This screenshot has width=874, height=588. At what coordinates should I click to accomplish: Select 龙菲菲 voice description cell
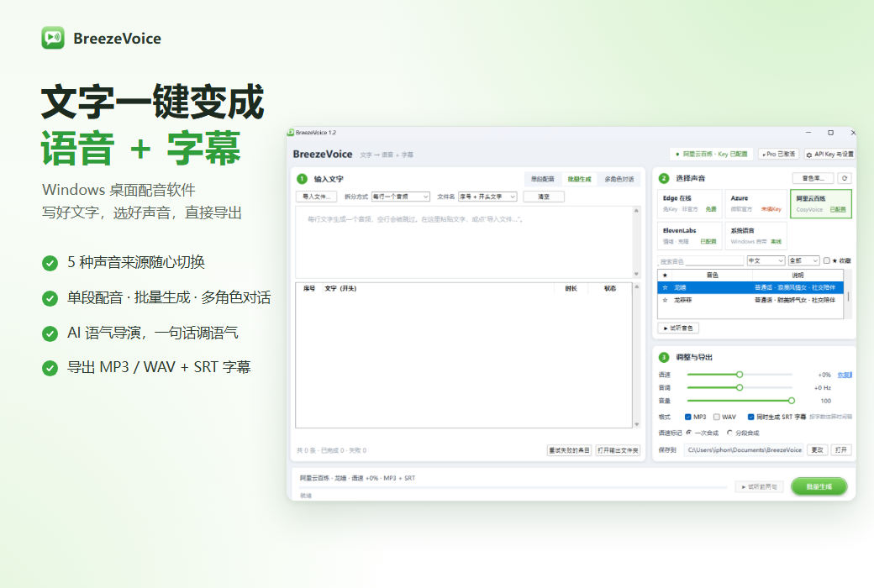[795, 300]
